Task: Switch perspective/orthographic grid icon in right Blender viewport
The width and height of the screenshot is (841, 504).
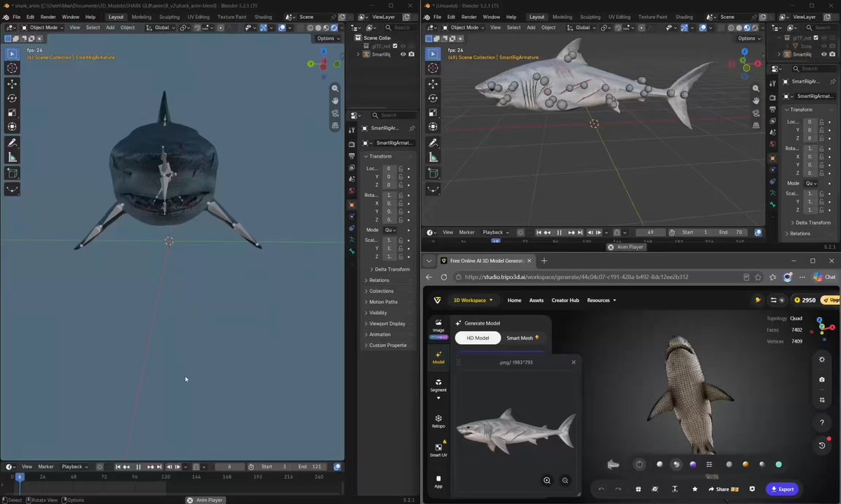Action: tap(755, 125)
